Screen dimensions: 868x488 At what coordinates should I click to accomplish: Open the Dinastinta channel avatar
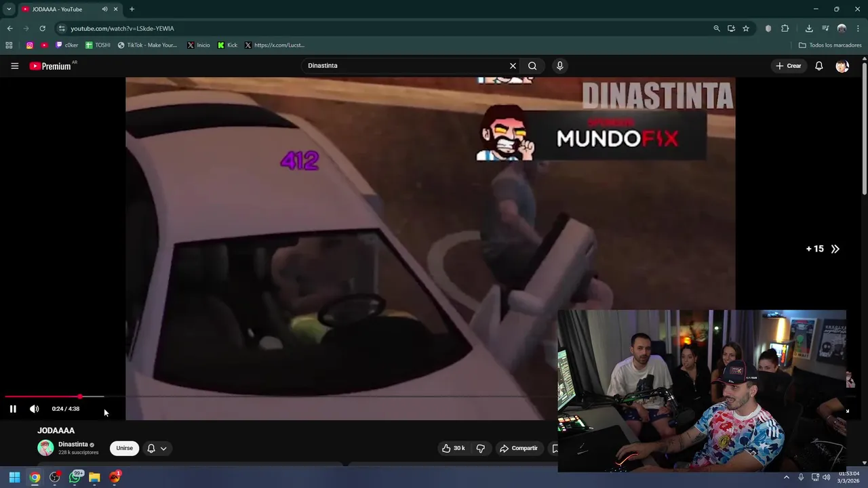(45, 448)
